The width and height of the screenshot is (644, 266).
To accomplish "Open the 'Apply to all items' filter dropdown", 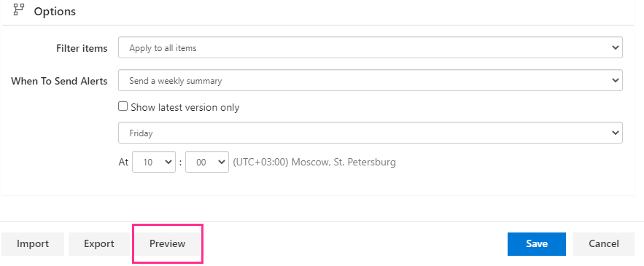I will [370, 47].
